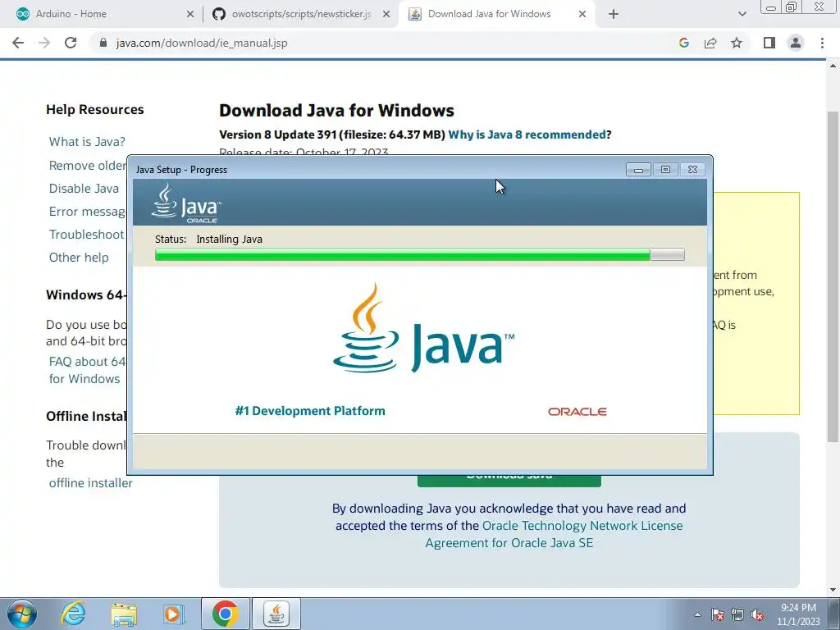Click the Java installer progress bar
This screenshot has height=630, width=840.
[x=419, y=254]
